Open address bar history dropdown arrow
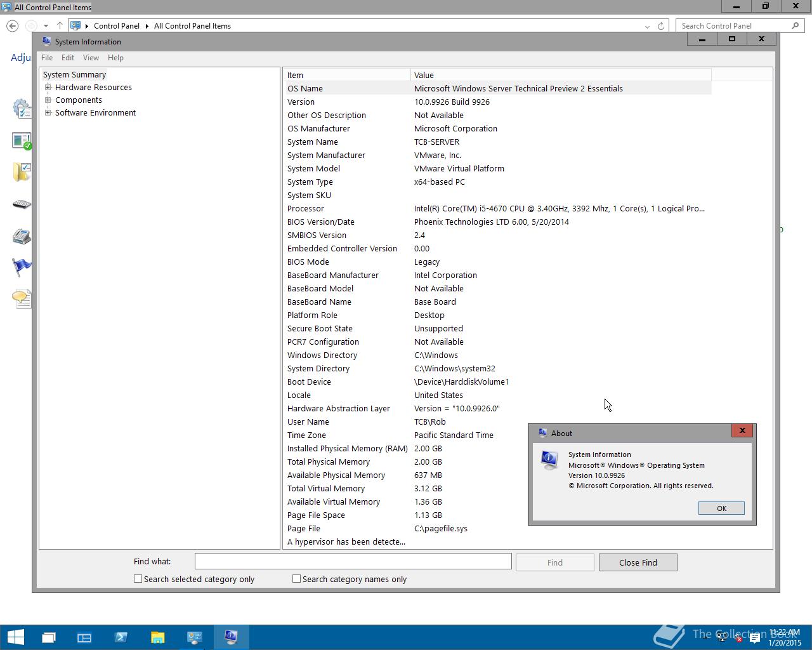 [x=647, y=26]
